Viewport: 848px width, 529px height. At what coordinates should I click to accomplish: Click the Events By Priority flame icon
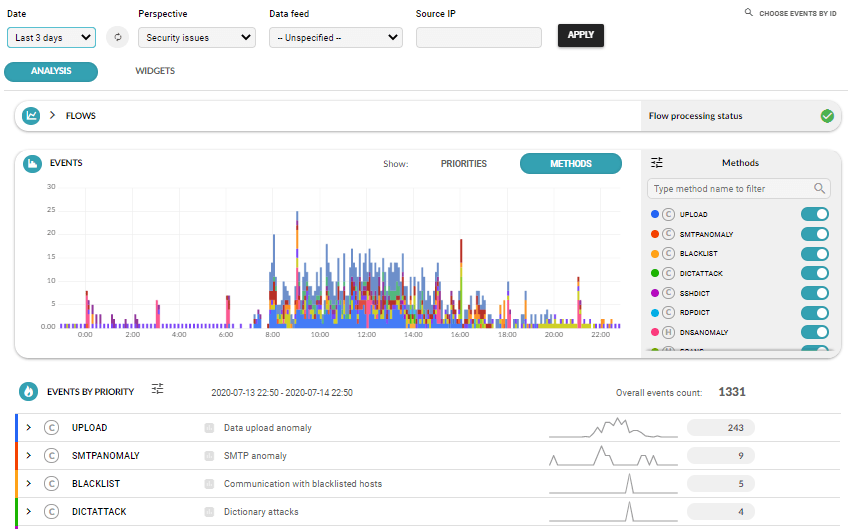28,391
